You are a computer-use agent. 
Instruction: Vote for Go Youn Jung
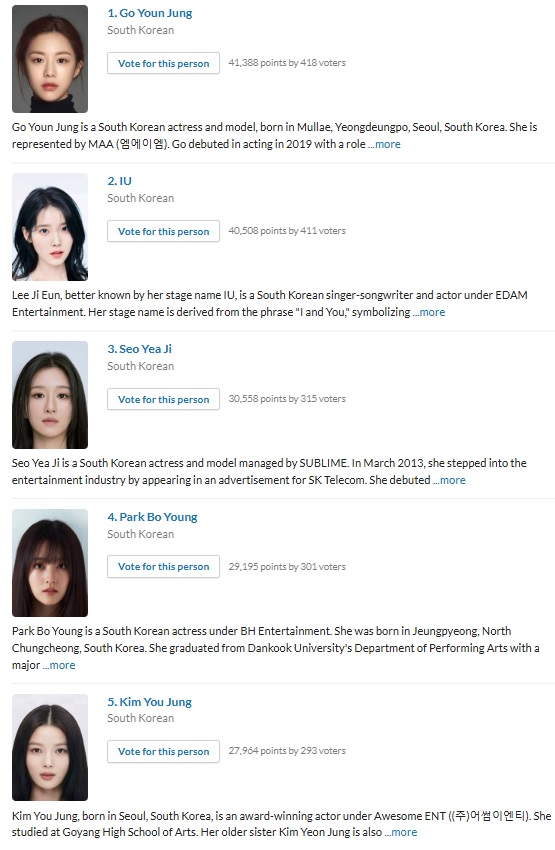pos(163,63)
